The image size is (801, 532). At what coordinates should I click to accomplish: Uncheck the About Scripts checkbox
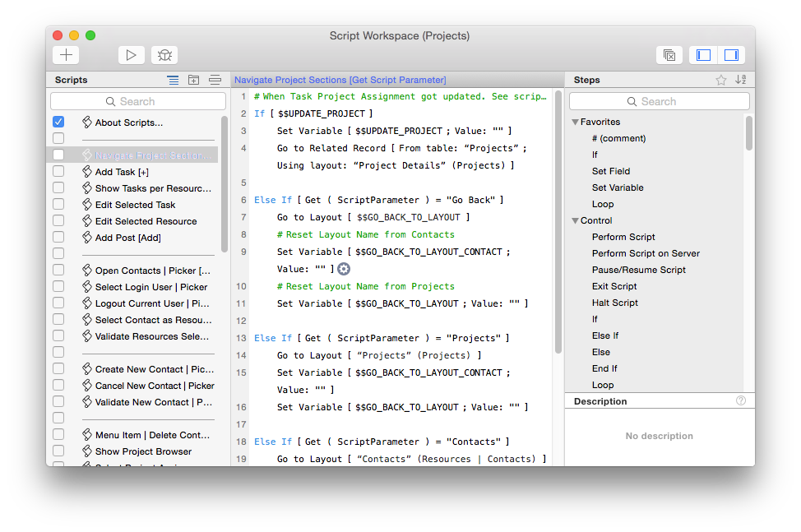[58, 122]
